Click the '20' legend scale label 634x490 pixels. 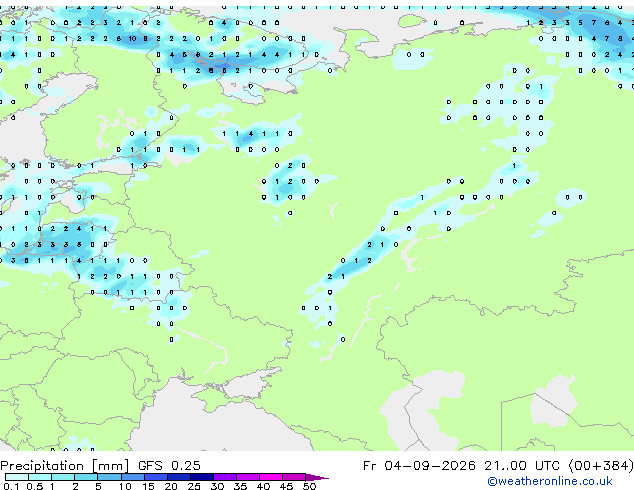(171, 486)
